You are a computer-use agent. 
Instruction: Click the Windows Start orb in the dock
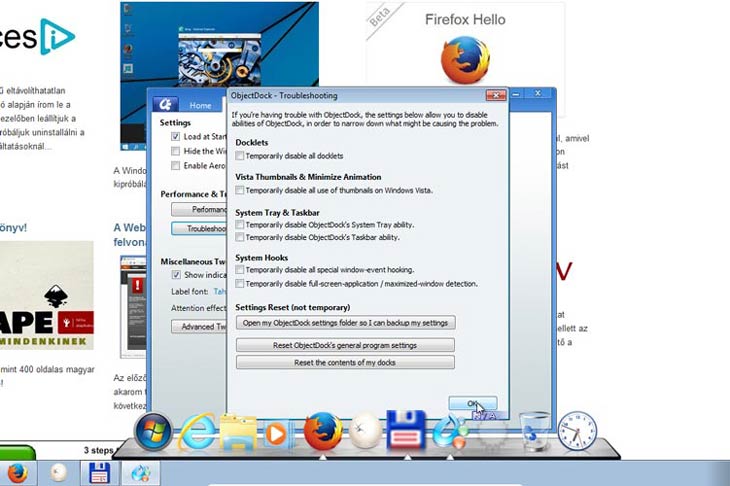click(x=157, y=431)
